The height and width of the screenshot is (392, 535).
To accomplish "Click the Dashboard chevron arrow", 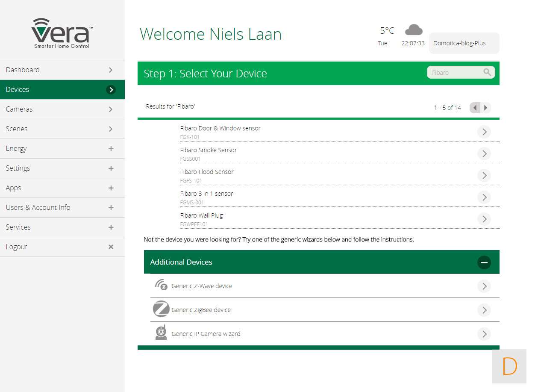I will tap(111, 70).
